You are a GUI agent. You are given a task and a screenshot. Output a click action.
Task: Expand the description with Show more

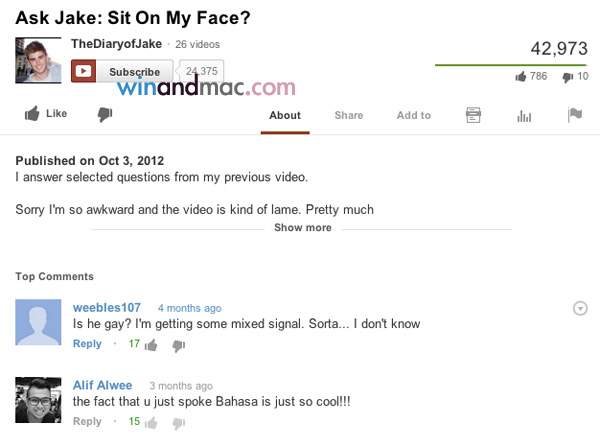pos(302,228)
